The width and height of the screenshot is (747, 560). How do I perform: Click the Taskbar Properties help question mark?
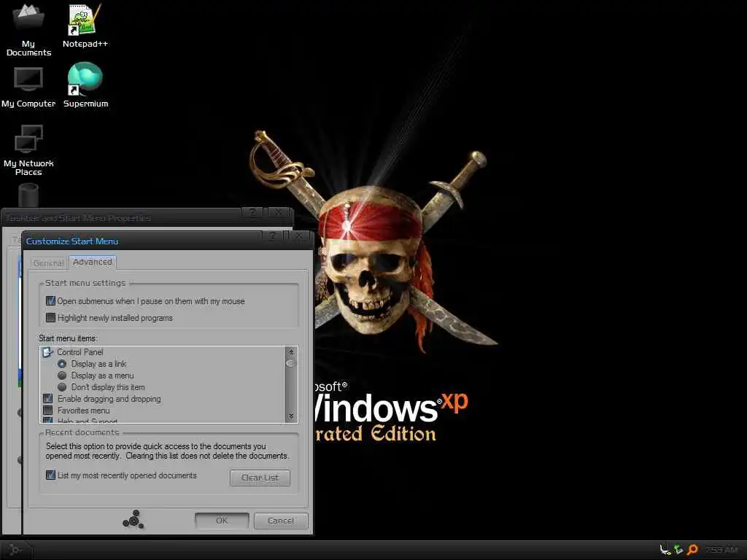coord(252,212)
